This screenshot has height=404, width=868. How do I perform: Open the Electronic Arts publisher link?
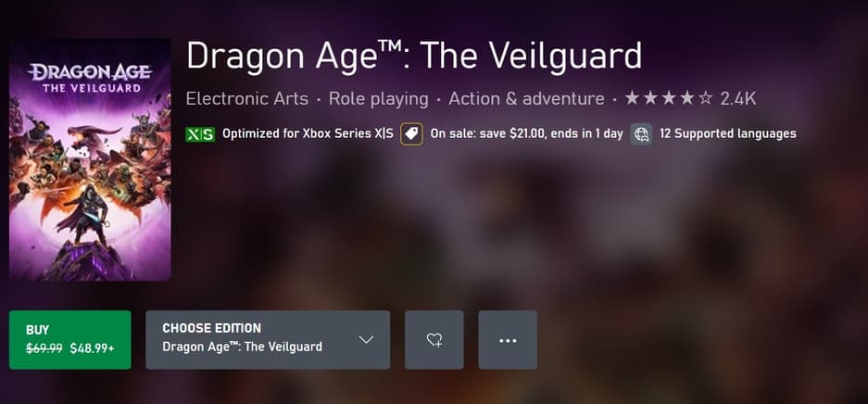click(x=246, y=98)
